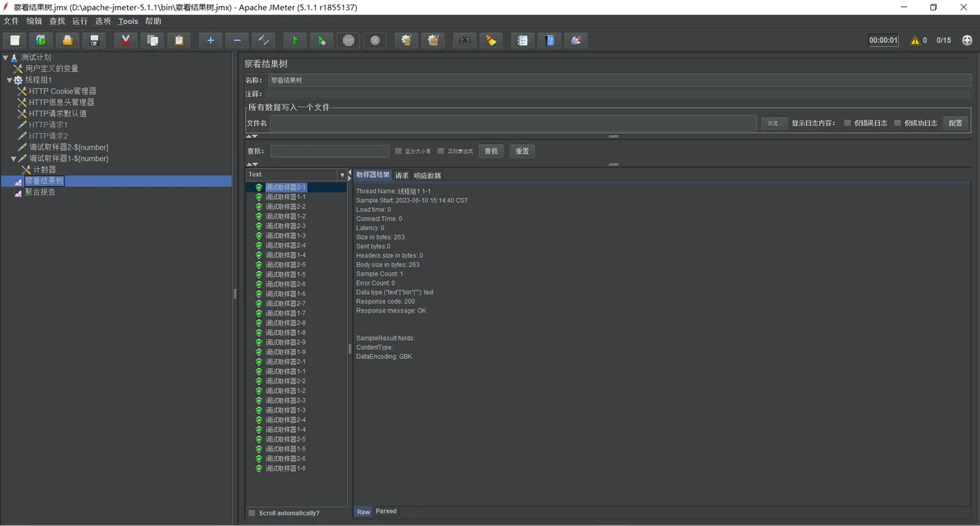Viewport: 980px width, 526px height.
Task: Open the Function helper dialog icon
Action: click(x=522, y=41)
